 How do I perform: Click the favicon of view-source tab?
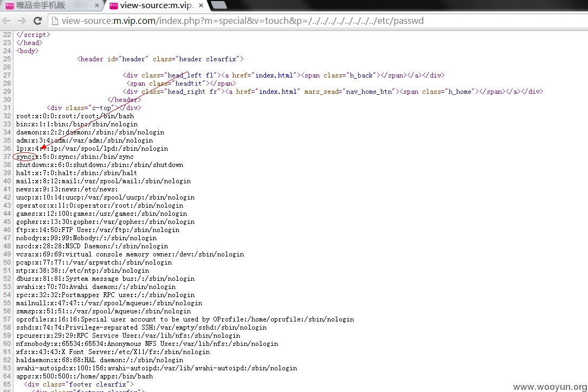[x=114, y=5]
